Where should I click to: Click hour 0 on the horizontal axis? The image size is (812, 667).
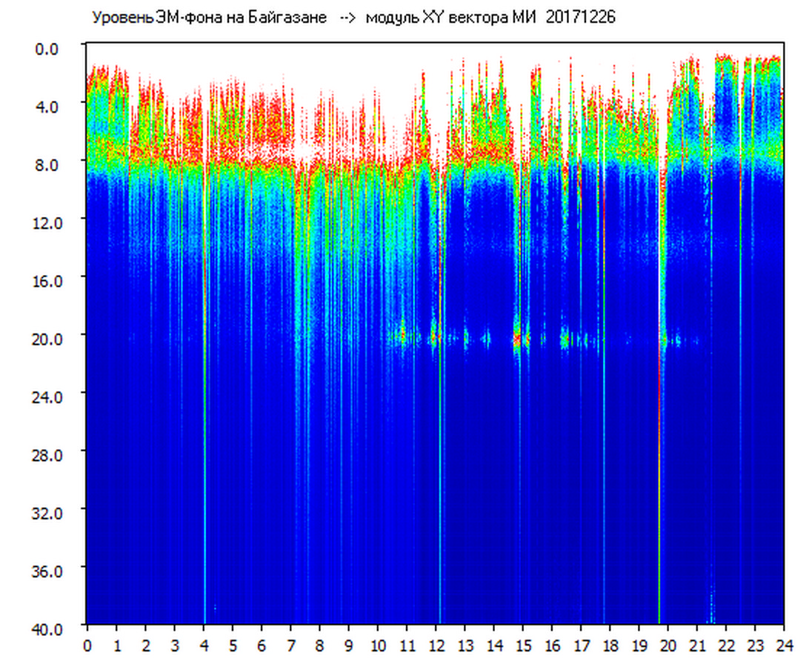87,646
